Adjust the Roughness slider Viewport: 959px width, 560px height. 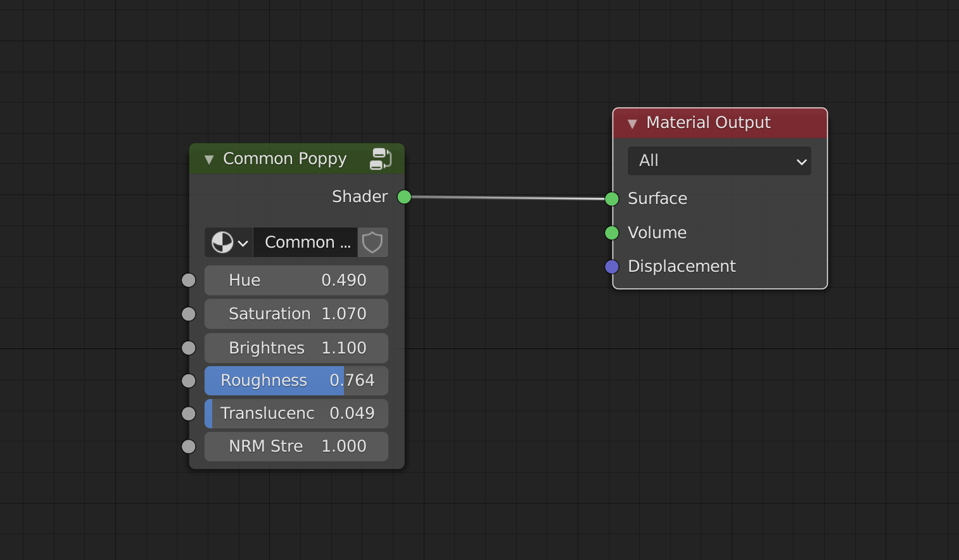(296, 381)
